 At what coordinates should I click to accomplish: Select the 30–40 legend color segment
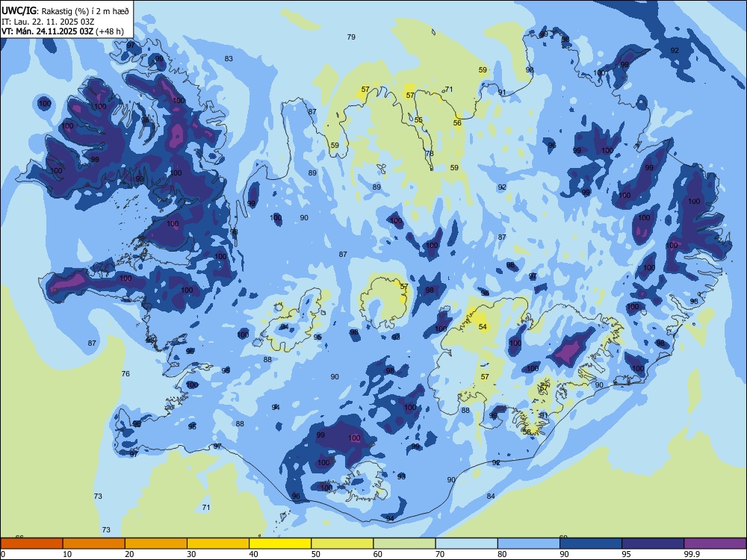point(218,544)
